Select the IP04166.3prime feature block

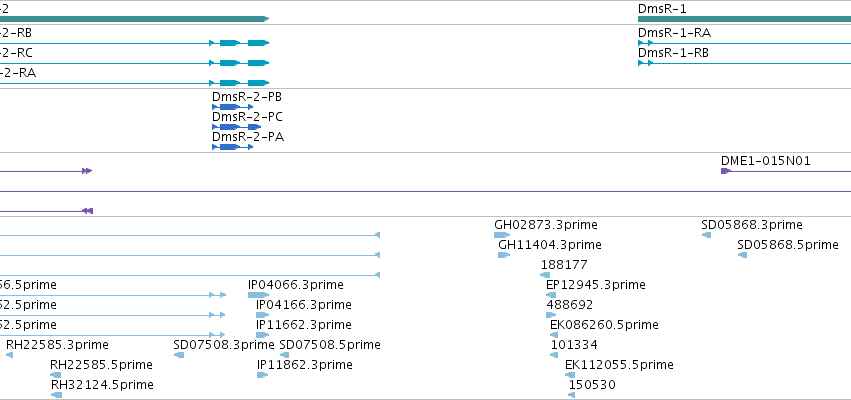tap(263, 315)
